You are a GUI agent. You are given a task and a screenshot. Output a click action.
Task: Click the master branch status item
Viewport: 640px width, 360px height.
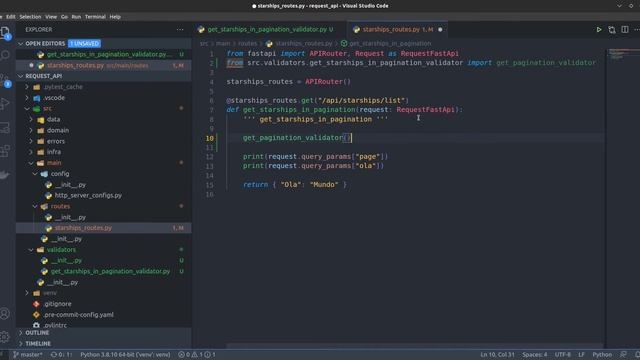(x=28, y=354)
